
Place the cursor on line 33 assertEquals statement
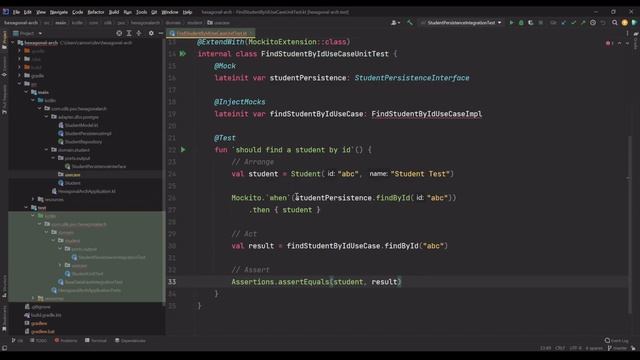tap(316, 282)
